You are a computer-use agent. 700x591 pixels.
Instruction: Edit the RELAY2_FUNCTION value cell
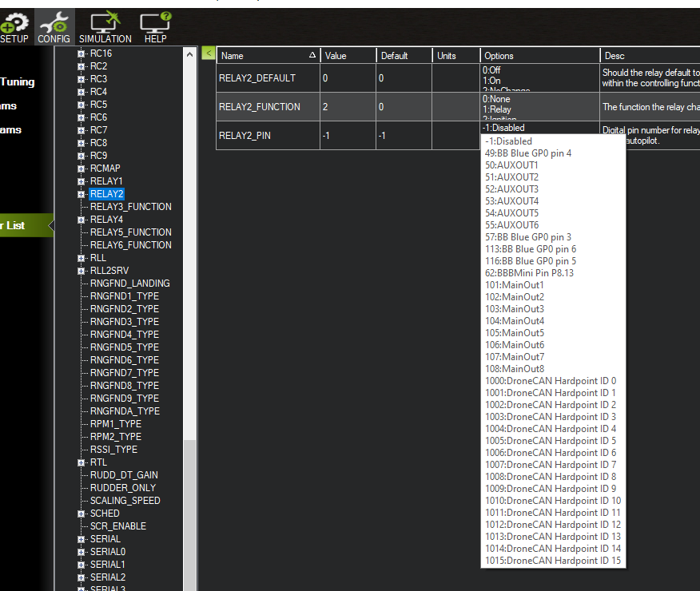[x=347, y=107]
